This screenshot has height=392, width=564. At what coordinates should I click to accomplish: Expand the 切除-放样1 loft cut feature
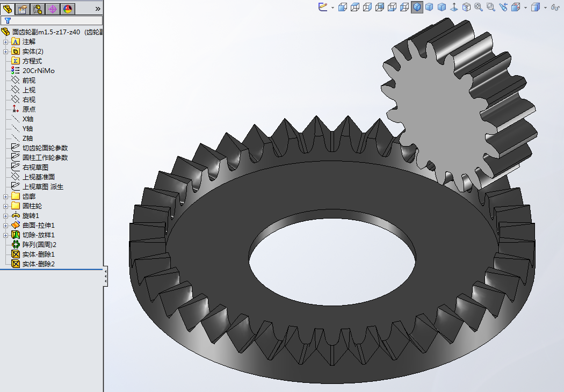click(5, 236)
